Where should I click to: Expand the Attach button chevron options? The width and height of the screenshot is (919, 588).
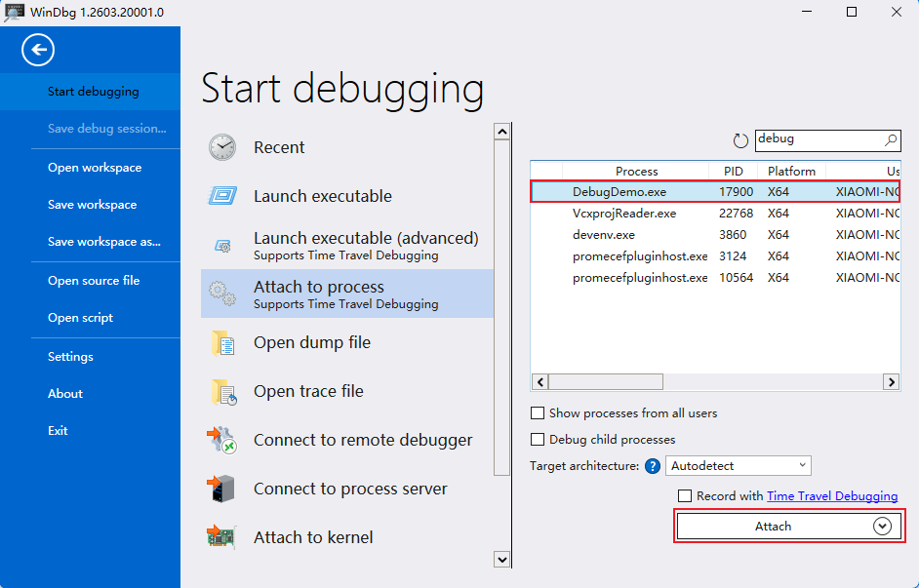click(x=882, y=527)
